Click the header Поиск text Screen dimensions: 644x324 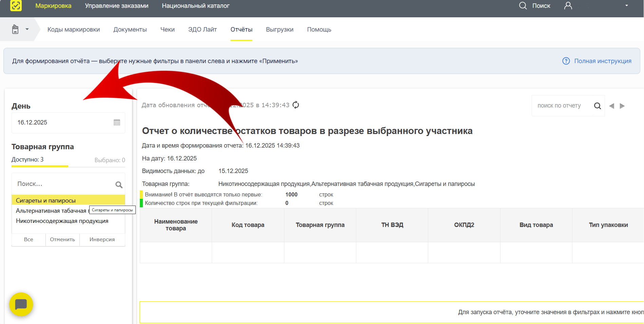tap(541, 6)
